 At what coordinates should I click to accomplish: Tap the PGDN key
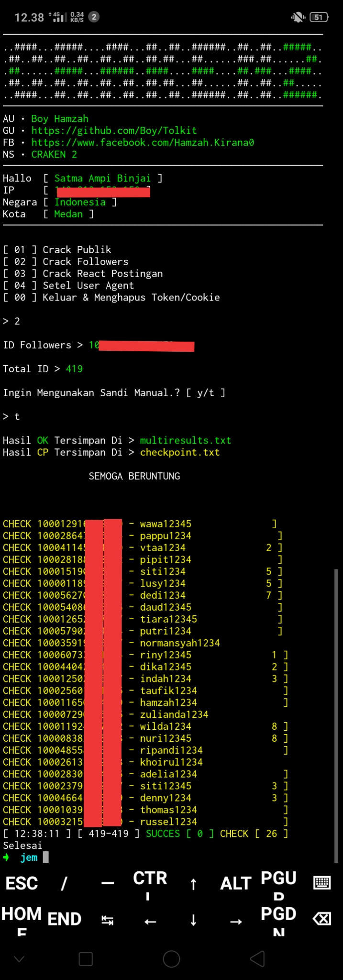[x=278, y=918]
